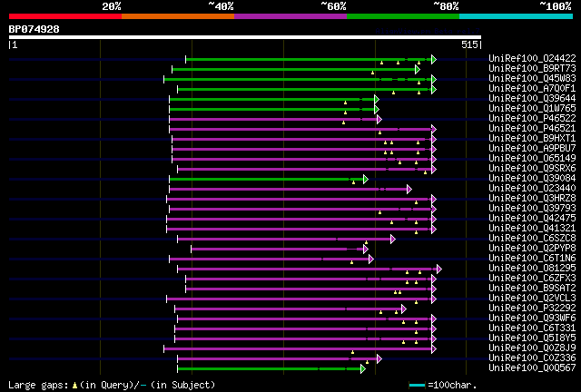The image size is (581, 392).
Task: Select the UniRef100_A9PBU7 label
Action: pyautogui.click(x=532, y=149)
